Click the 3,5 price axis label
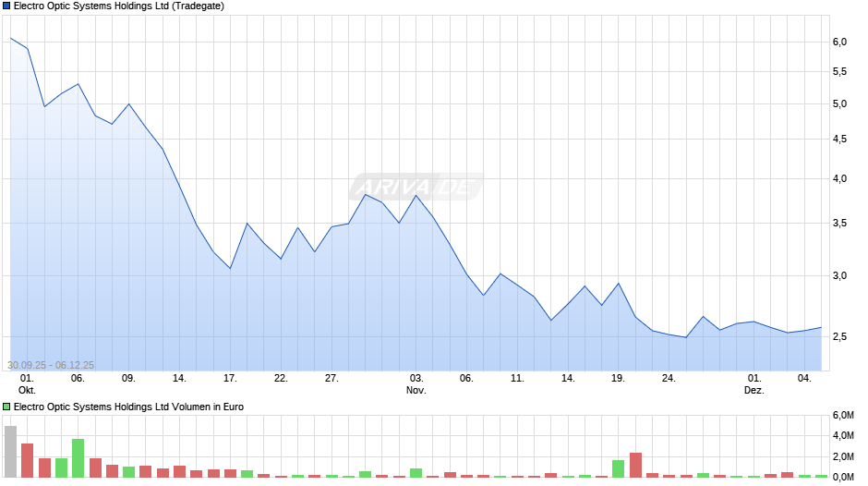Screen dimensions: 868x486 point(839,224)
